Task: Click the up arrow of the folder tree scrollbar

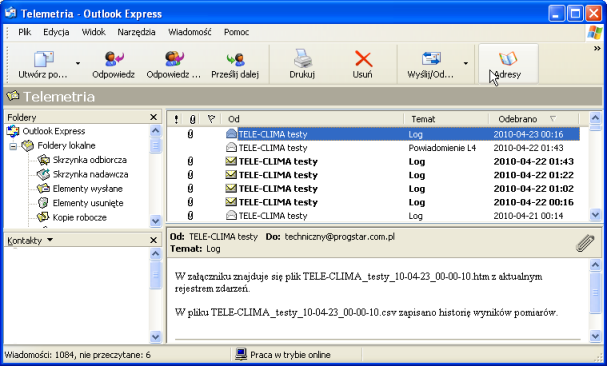Action: [x=156, y=131]
